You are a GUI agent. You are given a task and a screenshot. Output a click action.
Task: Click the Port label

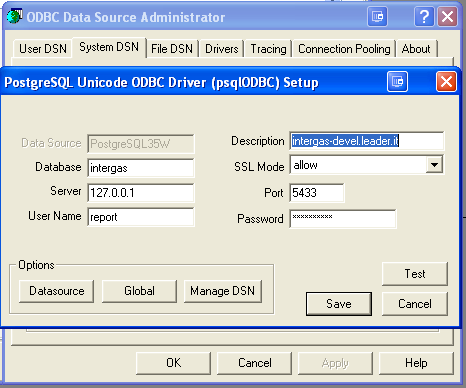[273, 193]
